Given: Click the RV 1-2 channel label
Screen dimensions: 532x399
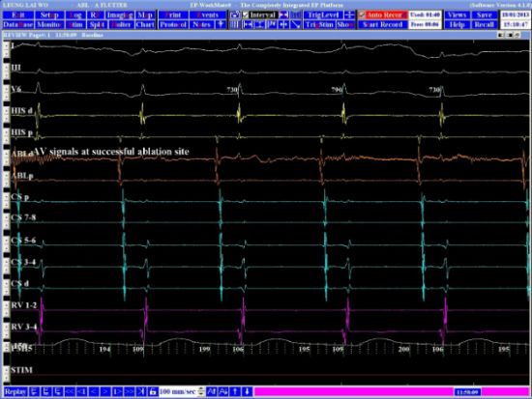Looking at the screenshot, I should click(24, 305).
